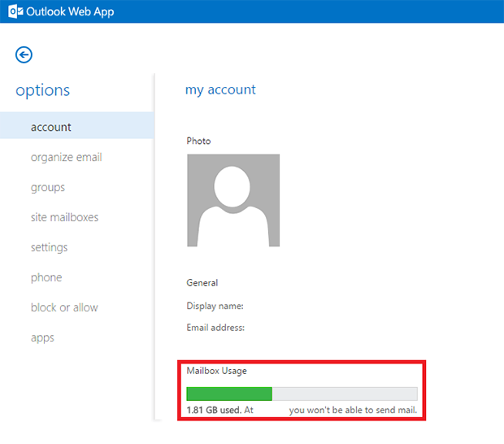Click the Mailbox Usage label
Viewport: 504px width, 444px height.
tap(216, 371)
